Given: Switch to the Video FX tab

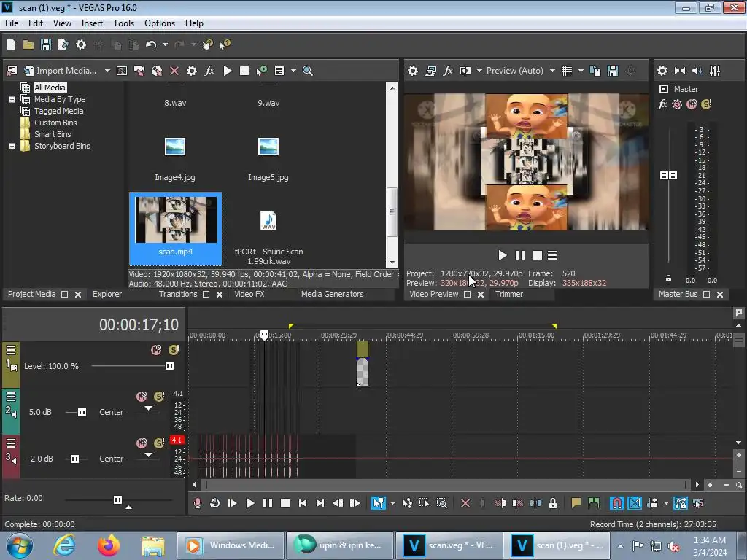Looking at the screenshot, I should pyautogui.click(x=249, y=295).
